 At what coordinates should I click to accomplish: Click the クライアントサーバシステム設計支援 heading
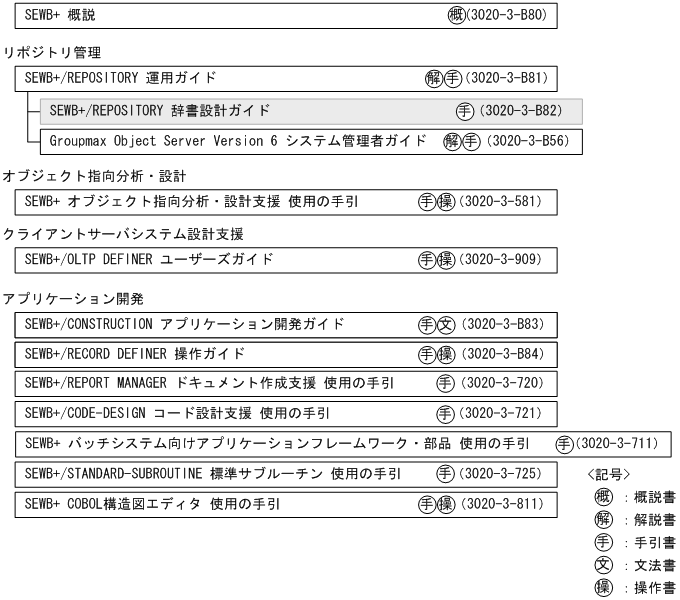click(x=123, y=235)
